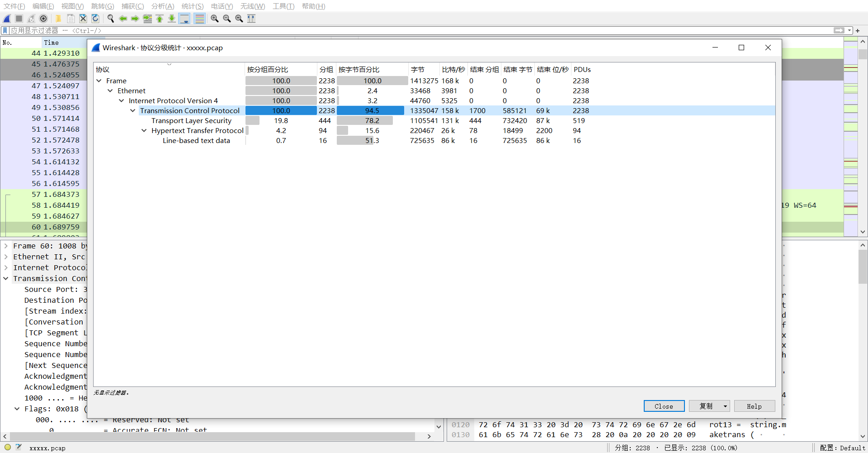The width and height of the screenshot is (868, 453).
Task: Collapse the Transmission Control Protocol row
Action: coord(133,110)
